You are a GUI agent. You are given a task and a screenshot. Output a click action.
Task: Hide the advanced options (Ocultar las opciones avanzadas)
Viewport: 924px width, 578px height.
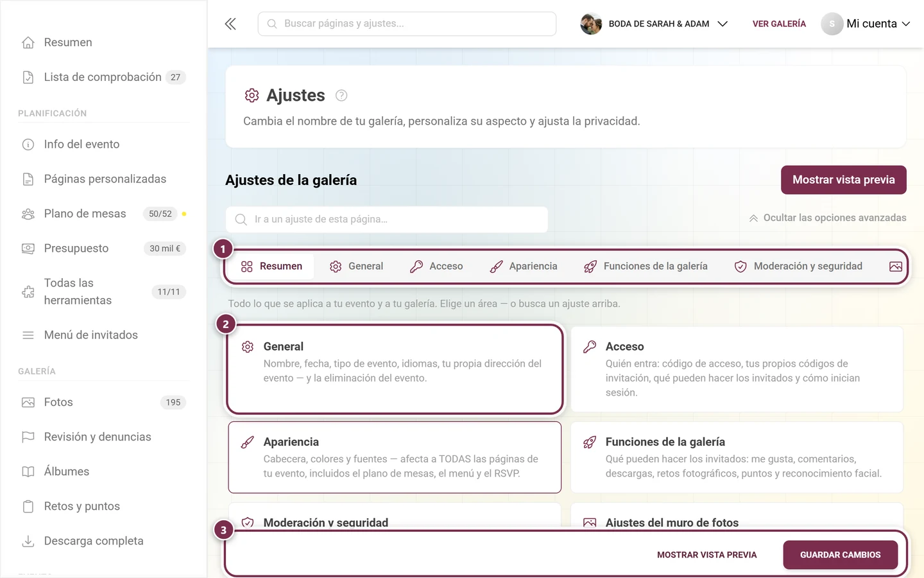click(828, 218)
